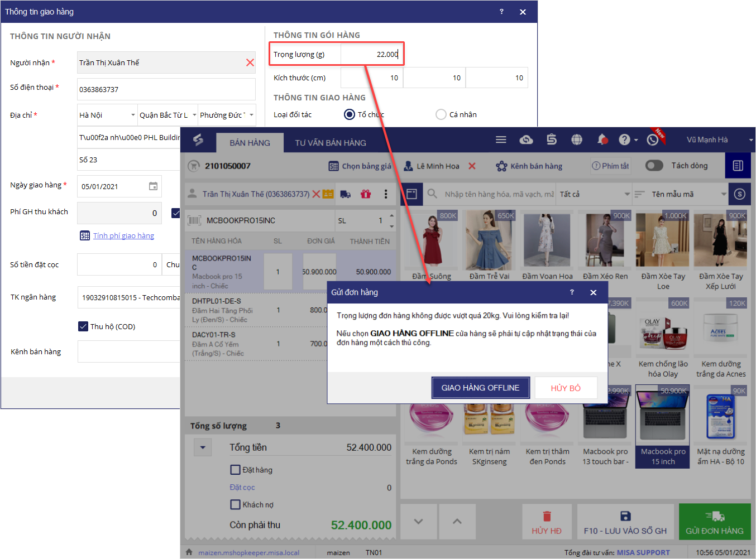The image size is (756, 559).
Task: Clear recipient Trần Thị Xuân Thế in delivery dialog
Action: 250,62
